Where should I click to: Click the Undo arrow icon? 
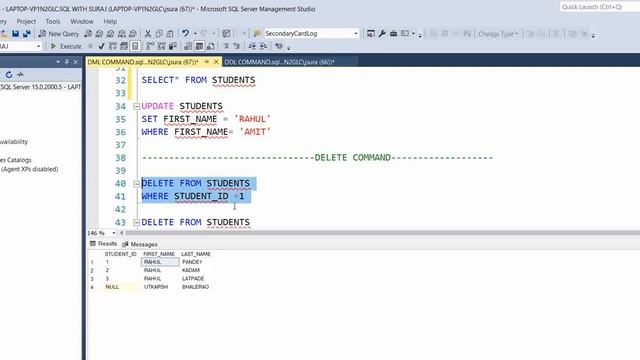[x=186, y=33]
